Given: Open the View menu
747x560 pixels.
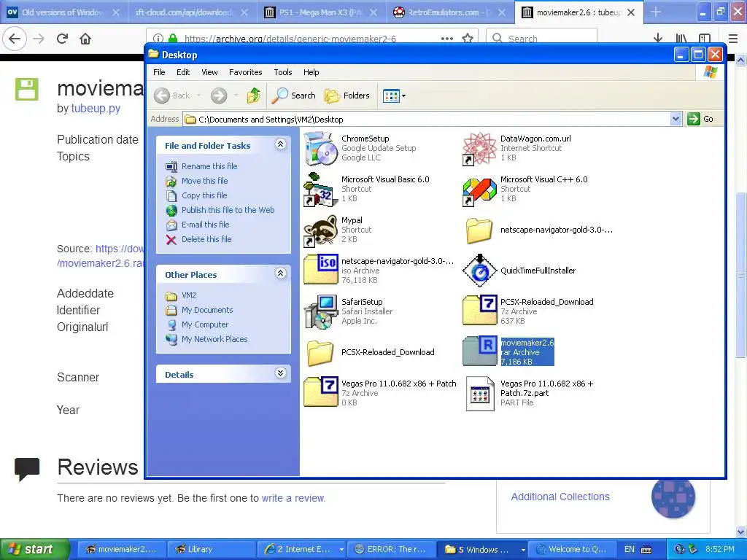Looking at the screenshot, I should 209,72.
